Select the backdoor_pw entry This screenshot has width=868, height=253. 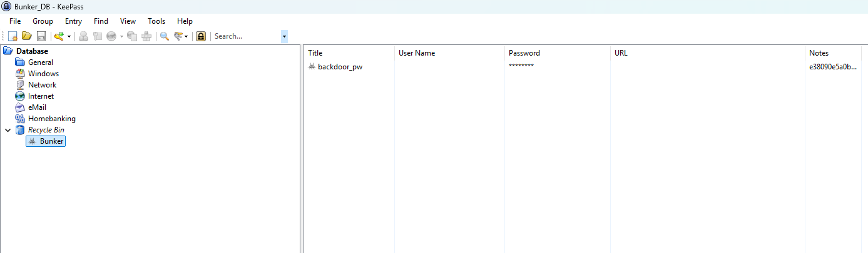pyautogui.click(x=340, y=67)
